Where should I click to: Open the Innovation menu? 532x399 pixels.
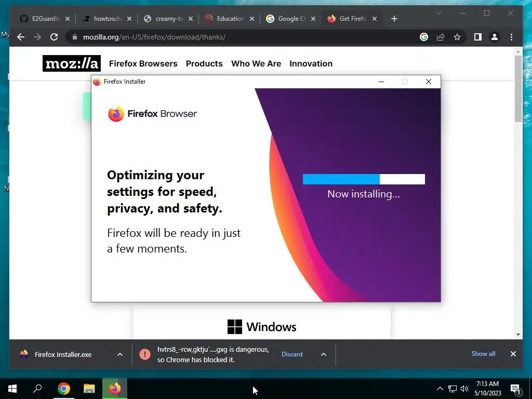pyautogui.click(x=311, y=63)
